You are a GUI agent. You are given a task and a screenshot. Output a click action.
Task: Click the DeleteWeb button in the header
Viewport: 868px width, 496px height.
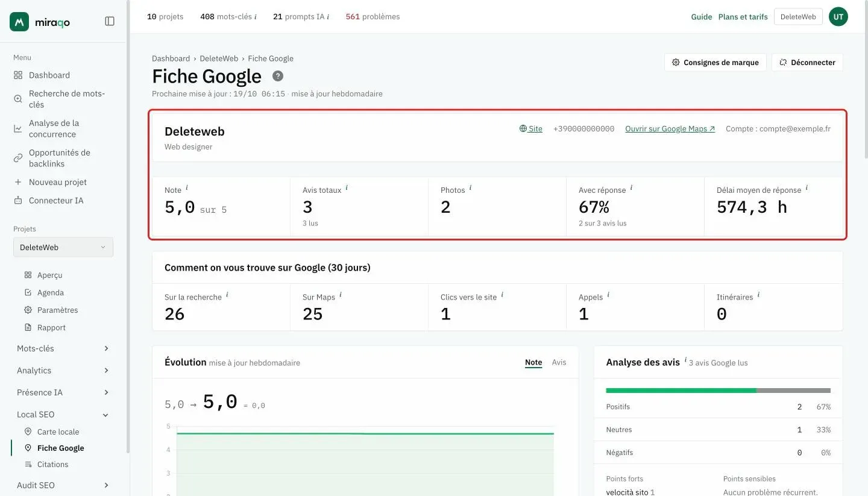(x=798, y=17)
